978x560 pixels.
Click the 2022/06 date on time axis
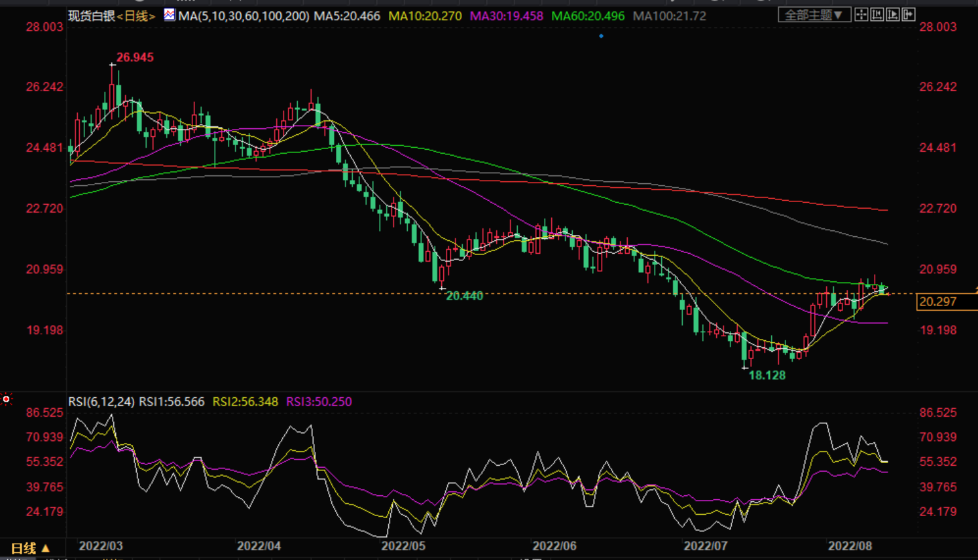pos(554,546)
